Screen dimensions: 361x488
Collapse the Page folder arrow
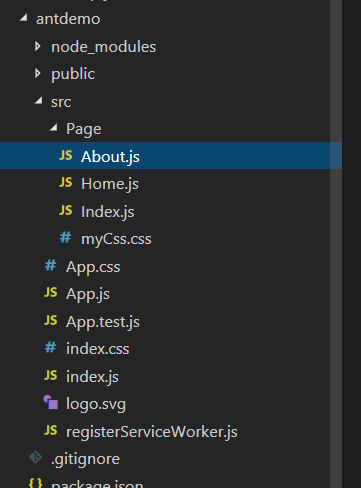54,128
